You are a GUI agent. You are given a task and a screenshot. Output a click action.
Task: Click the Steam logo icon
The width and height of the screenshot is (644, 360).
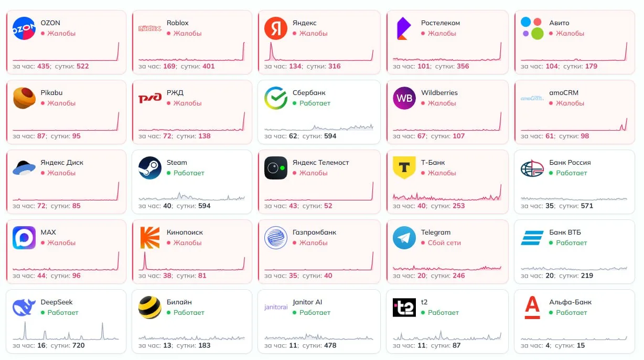point(150,168)
